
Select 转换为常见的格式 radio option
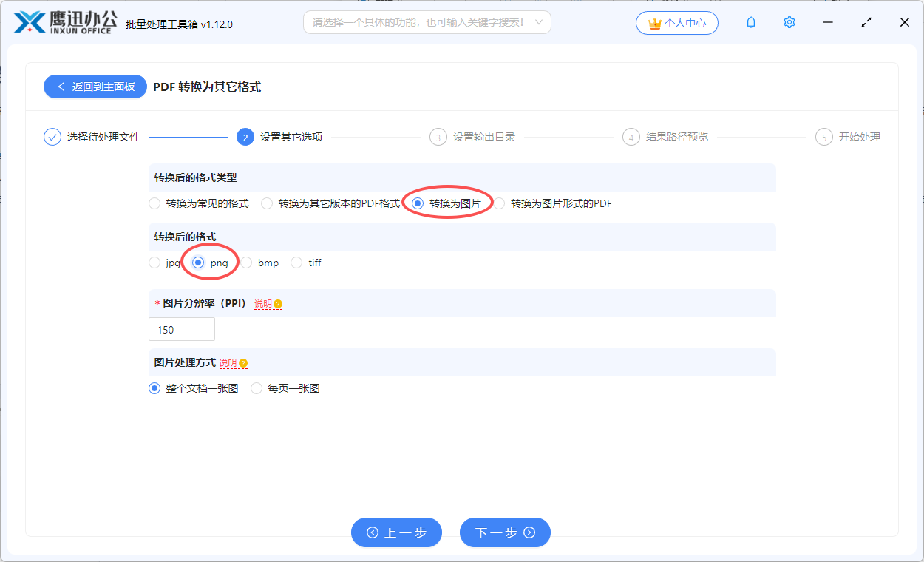click(154, 203)
